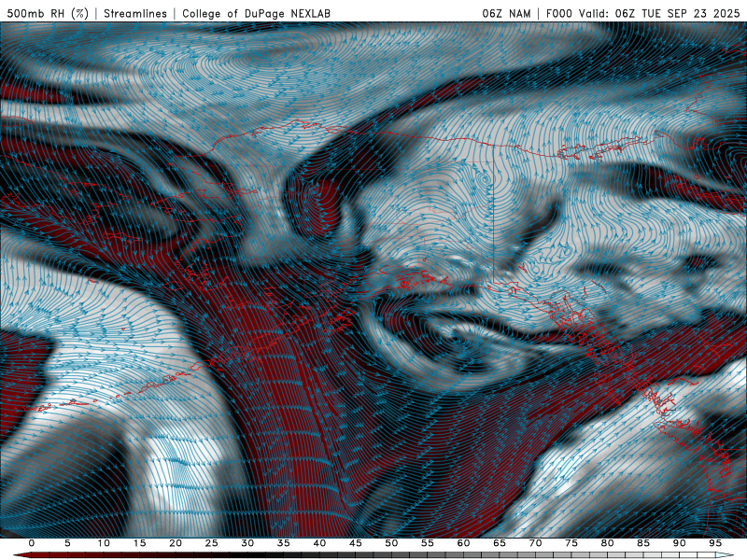Click the pale blue colorbar arrow tip past 95
Image resolution: width=747 pixels, height=560 pixels.
[726, 555]
